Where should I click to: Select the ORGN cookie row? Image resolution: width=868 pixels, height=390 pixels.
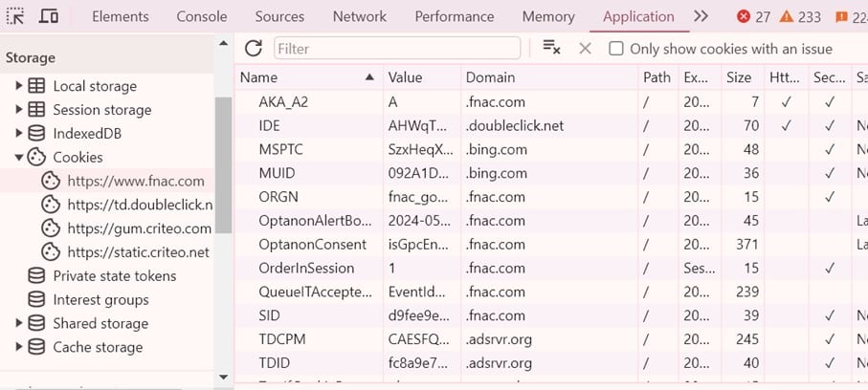(x=551, y=197)
